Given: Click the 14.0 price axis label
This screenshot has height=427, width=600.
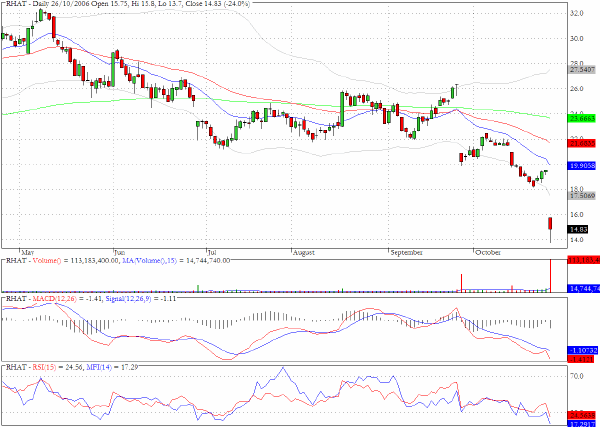Looking at the screenshot, I should coord(577,240).
